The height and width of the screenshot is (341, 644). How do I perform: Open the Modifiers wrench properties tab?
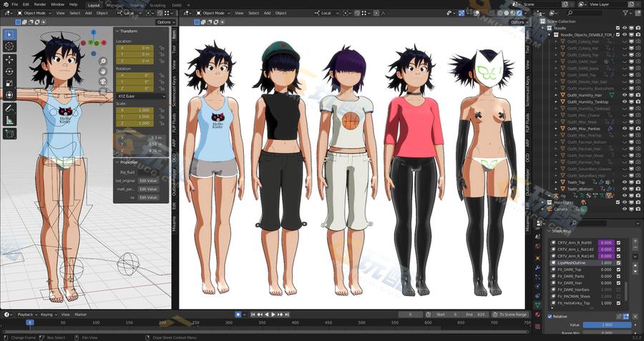[x=537, y=267]
